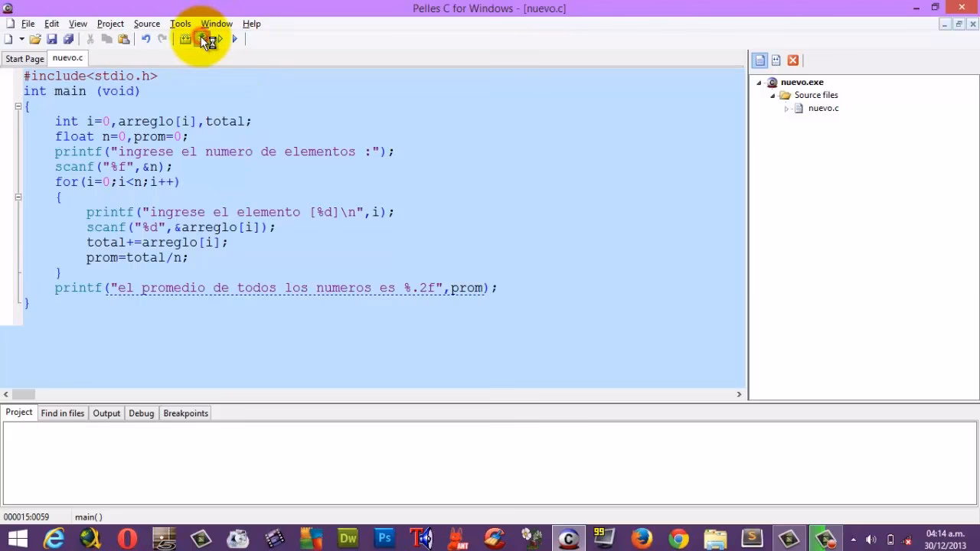Click the editor's horizontal scrollbar thumb
This screenshot has height=551, width=980.
tap(23, 394)
